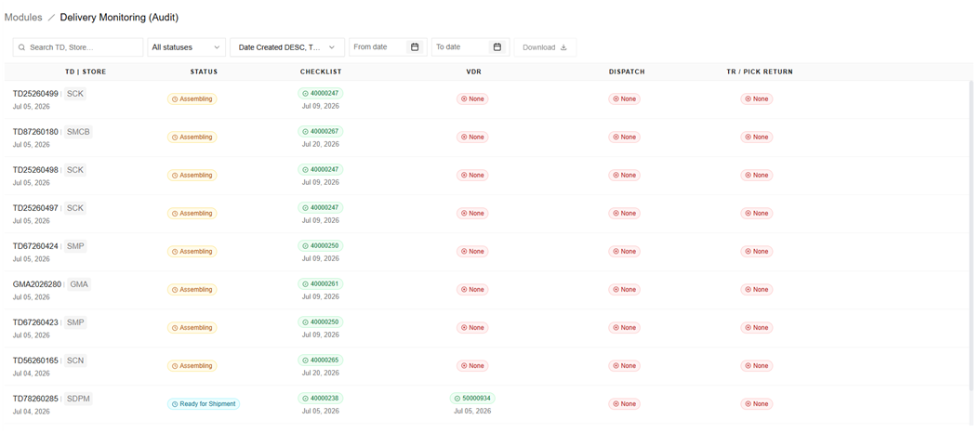
Task: Click the Download button
Action: pyautogui.click(x=545, y=47)
